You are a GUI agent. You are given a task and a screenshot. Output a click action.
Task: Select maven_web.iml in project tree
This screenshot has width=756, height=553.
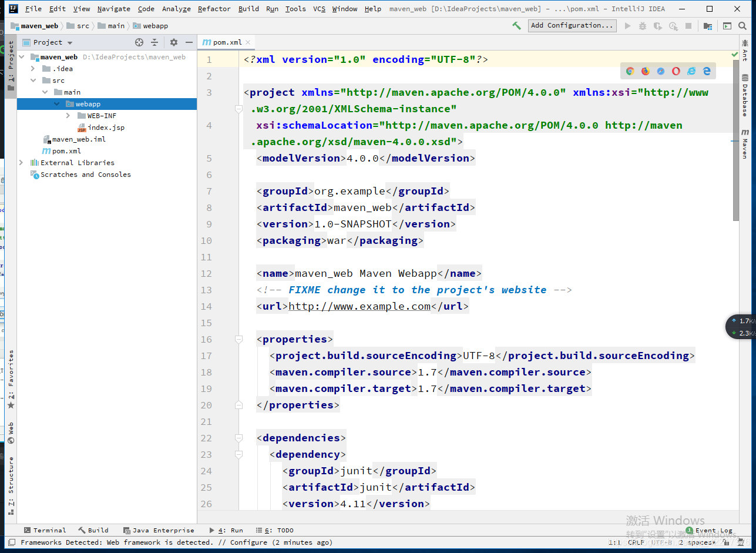[74, 139]
